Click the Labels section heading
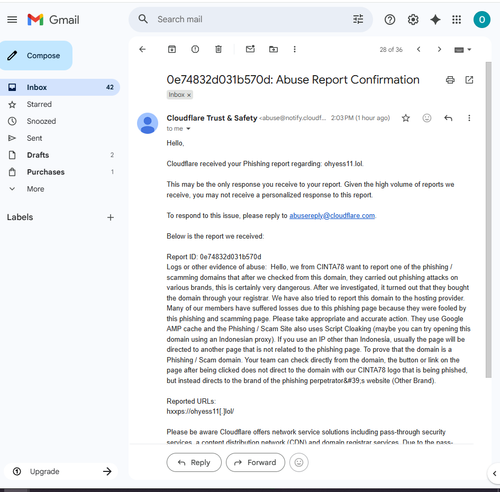The height and width of the screenshot is (492, 500). 20,217
